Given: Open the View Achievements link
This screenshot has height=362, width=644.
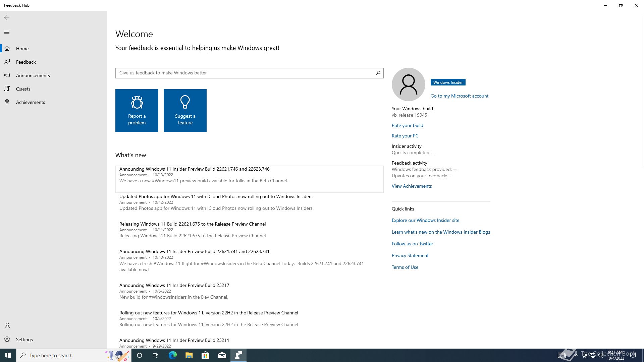Looking at the screenshot, I should pos(412,186).
